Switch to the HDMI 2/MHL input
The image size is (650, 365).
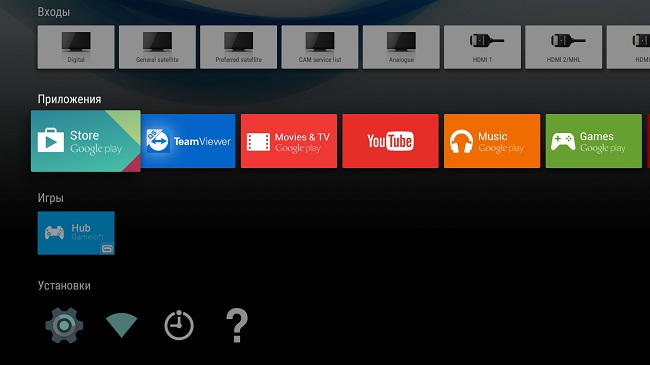pos(564,47)
